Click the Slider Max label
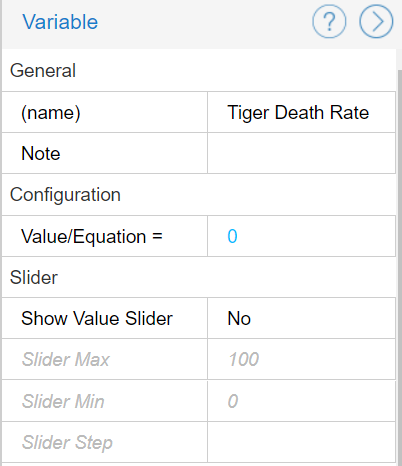Screen dimensions: 402x466 66,360
